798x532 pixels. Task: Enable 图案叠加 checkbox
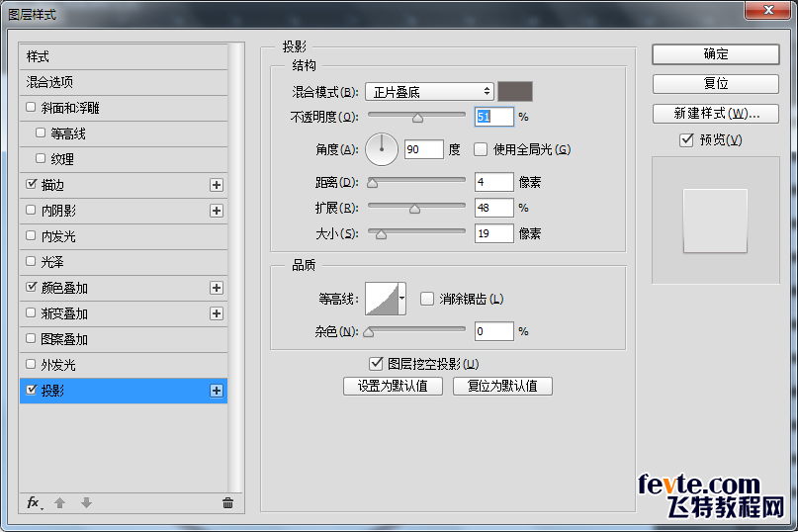pos(31,338)
